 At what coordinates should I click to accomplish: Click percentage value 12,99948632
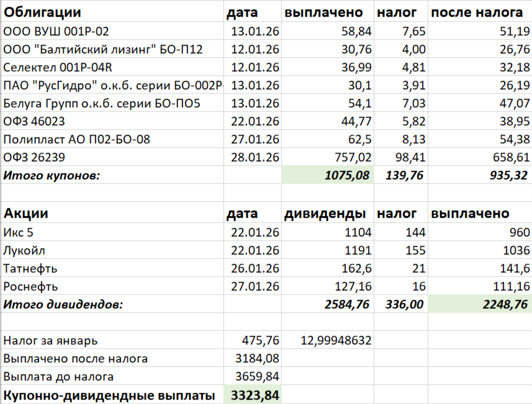[328, 340]
